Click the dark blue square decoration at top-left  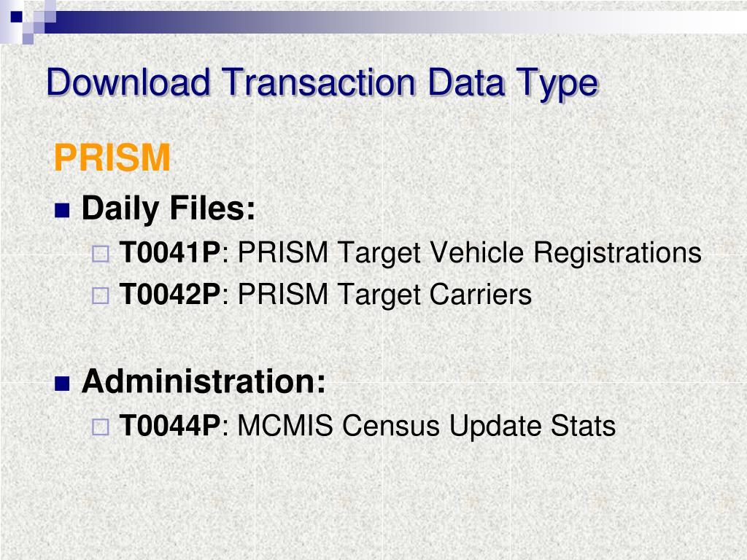(x=17, y=17)
